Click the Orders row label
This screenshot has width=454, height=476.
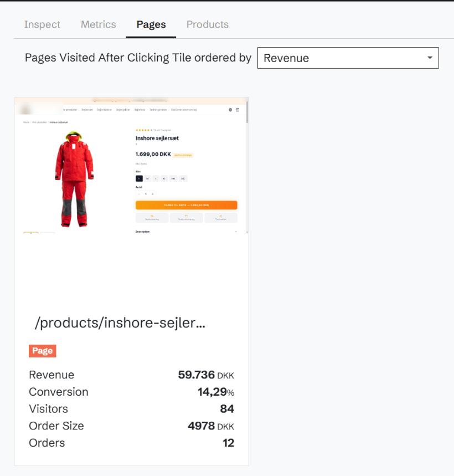pyautogui.click(x=47, y=443)
